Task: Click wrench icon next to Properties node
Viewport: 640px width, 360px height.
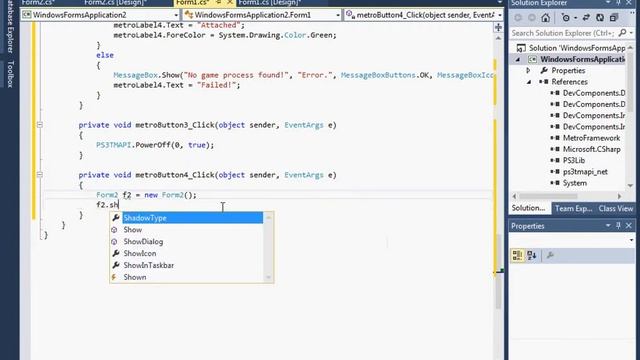Action: click(x=544, y=71)
